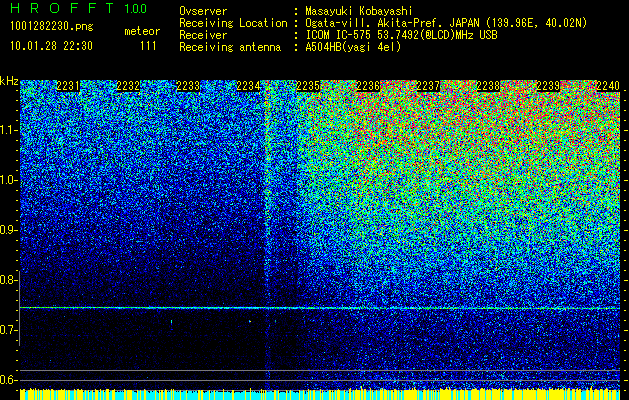Click the Receiving Location label
629x400 pixels.
click(233, 23)
